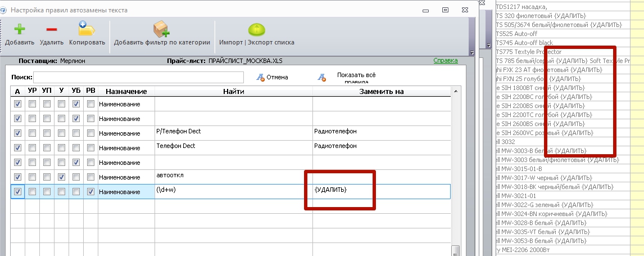
Task: Click the Импорт | Экспорт списка icon
Action: pyautogui.click(x=257, y=30)
